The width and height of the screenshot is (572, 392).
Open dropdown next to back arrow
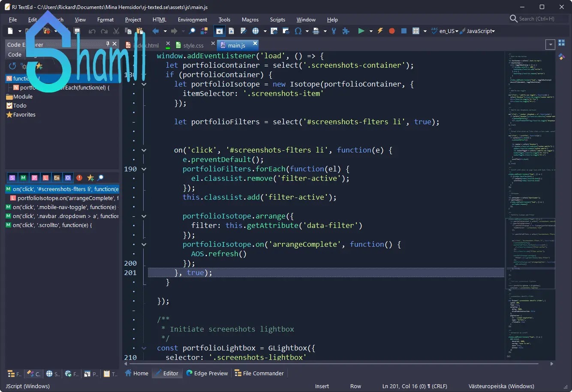pos(165,31)
